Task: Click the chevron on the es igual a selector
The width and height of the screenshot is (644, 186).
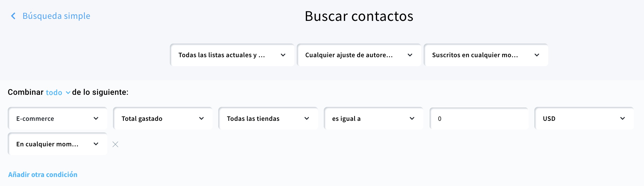Action: coord(412,119)
